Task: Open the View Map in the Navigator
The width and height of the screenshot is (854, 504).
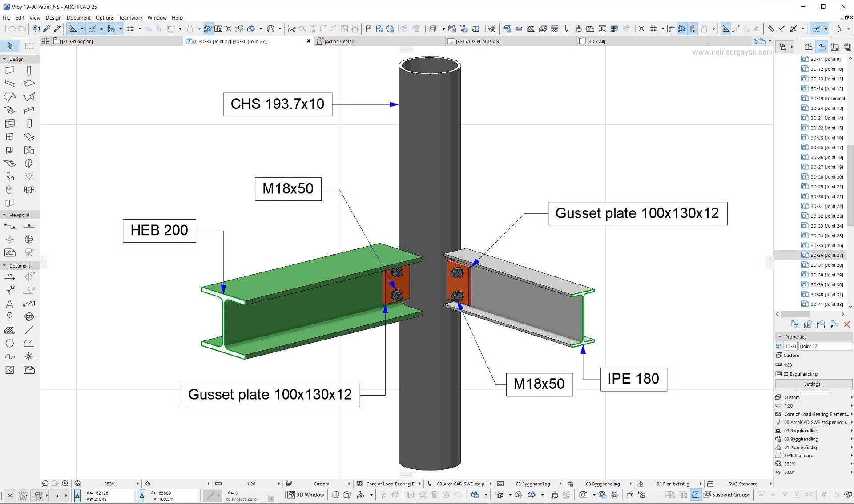Action: click(x=822, y=47)
